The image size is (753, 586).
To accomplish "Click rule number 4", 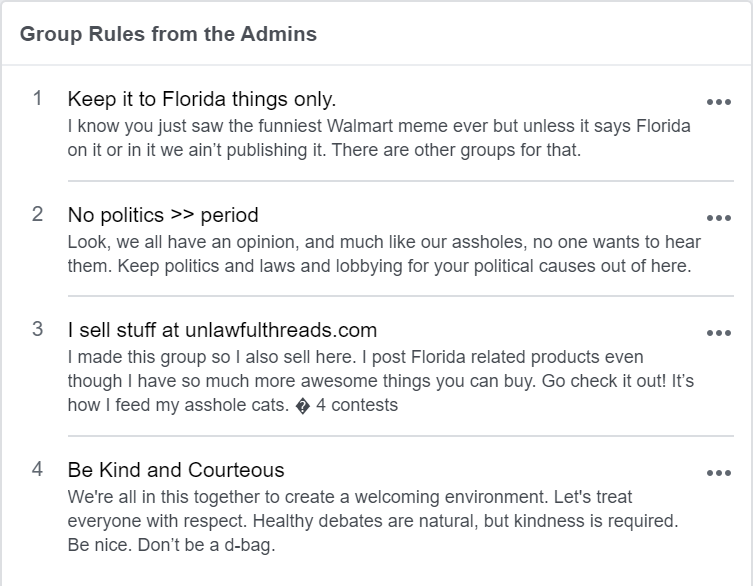I will click(37, 469).
